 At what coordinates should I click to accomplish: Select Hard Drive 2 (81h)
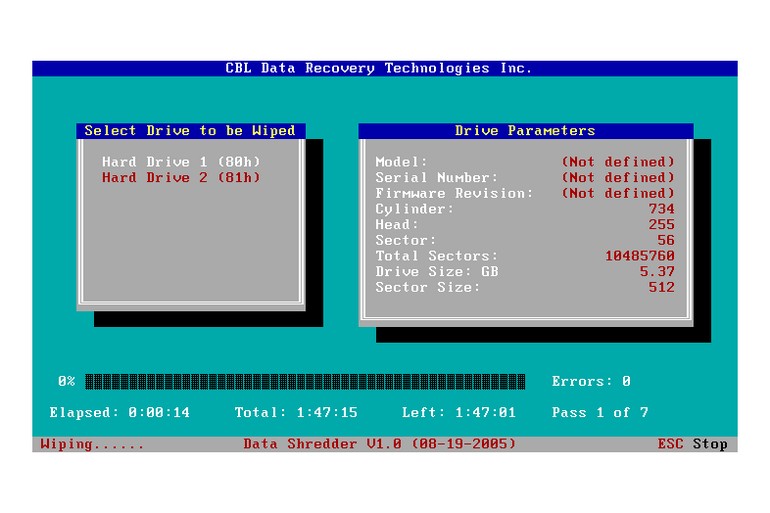(181, 178)
